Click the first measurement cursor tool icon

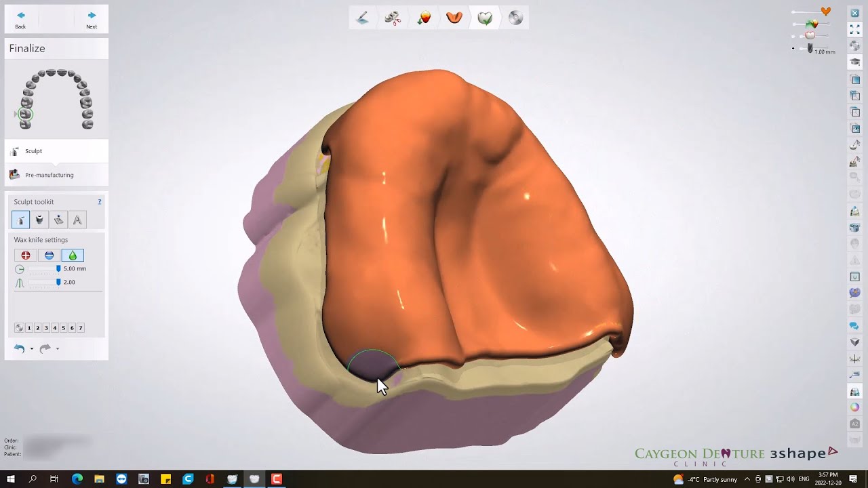[855, 145]
